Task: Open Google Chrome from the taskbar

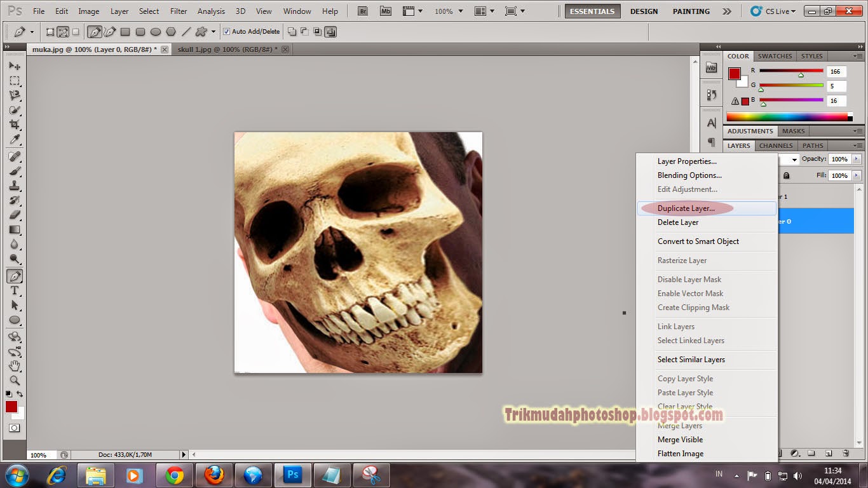Action: point(175,475)
